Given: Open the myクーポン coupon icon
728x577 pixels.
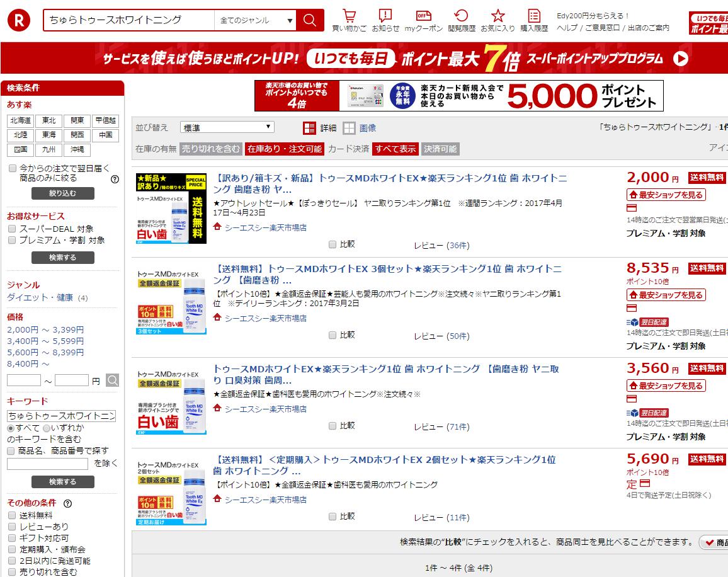Looking at the screenshot, I should pyautogui.click(x=423, y=16).
